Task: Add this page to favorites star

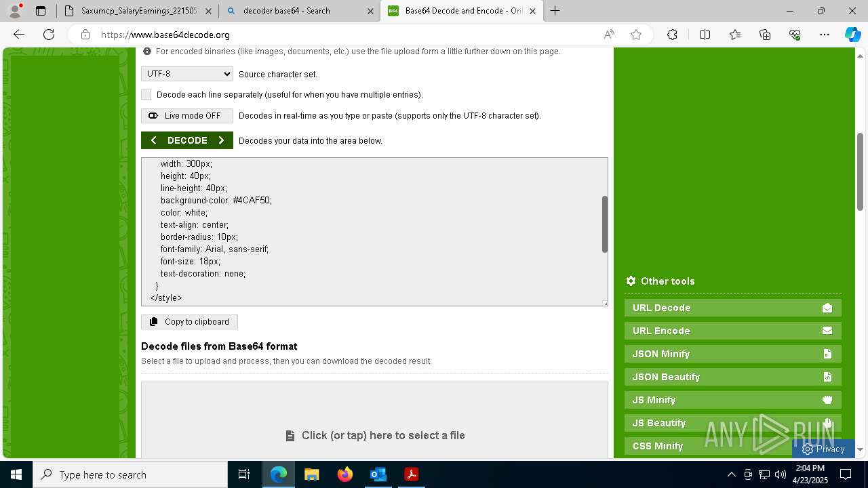Action: [x=636, y=35]
